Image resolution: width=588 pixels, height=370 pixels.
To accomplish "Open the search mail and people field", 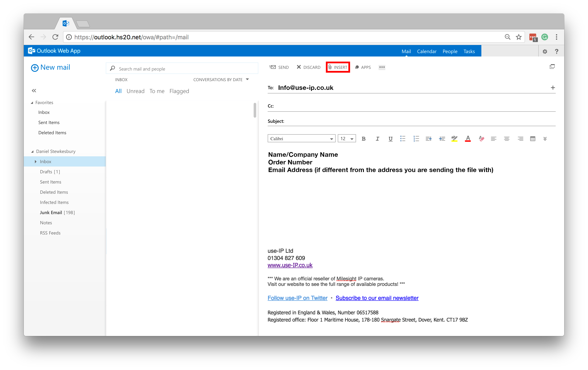I will click(182, 69).
